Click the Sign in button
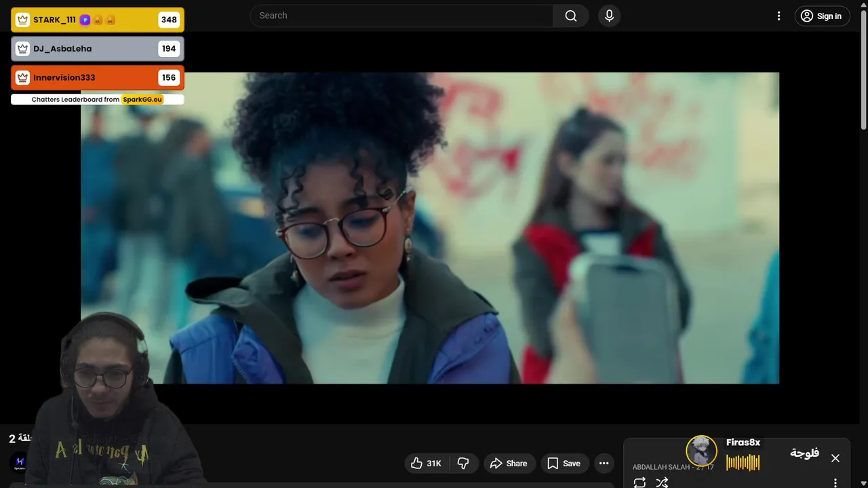This screenshot has height=488, width=868. [x=822, y=16]
